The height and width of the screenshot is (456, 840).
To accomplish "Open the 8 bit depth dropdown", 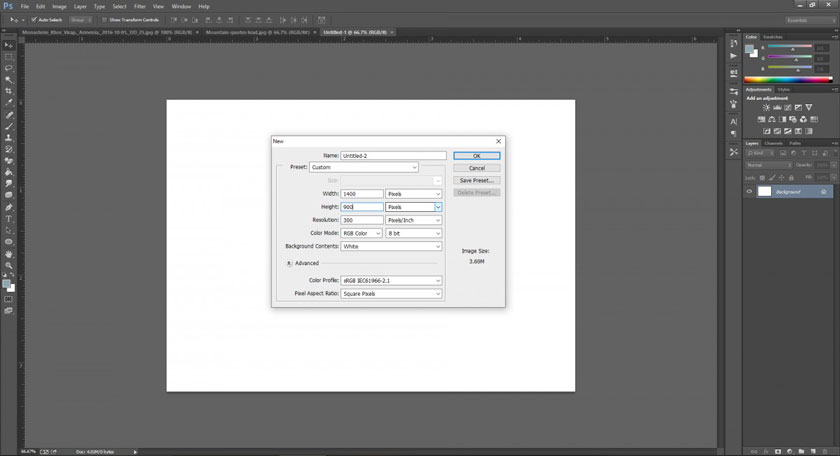I will pyautogui.click(x=414, y=233).
